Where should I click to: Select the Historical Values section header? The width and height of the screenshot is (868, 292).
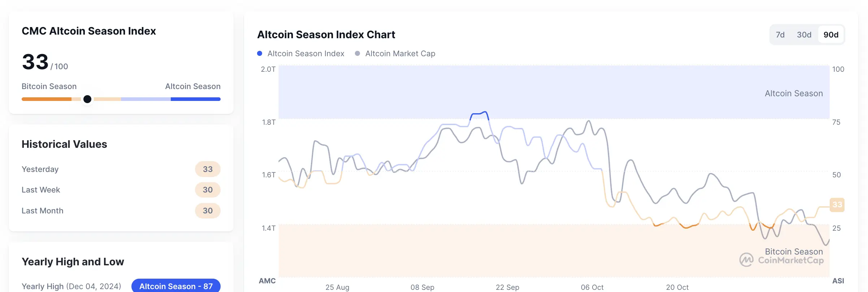click(64, 144)
